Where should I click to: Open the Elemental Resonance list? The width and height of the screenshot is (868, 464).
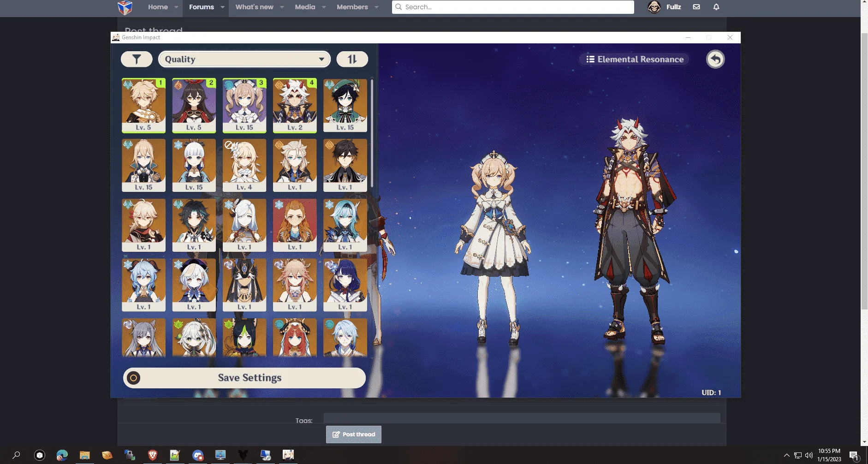[635, 59]
